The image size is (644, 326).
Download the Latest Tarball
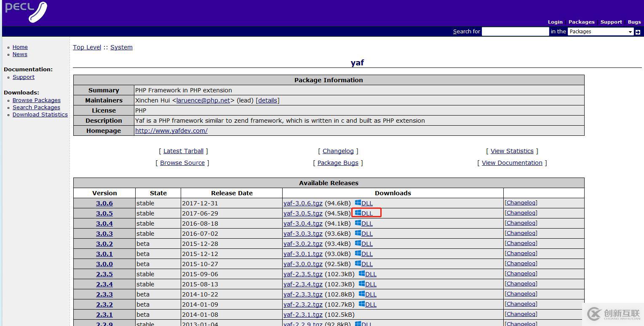[x=183, y=151]
